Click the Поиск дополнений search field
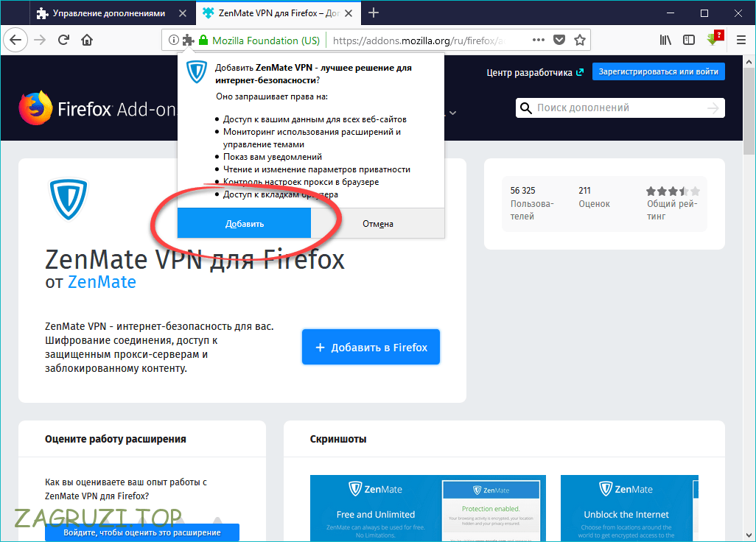The width and height of the screenshot is (756, 542). coord(620,108)
